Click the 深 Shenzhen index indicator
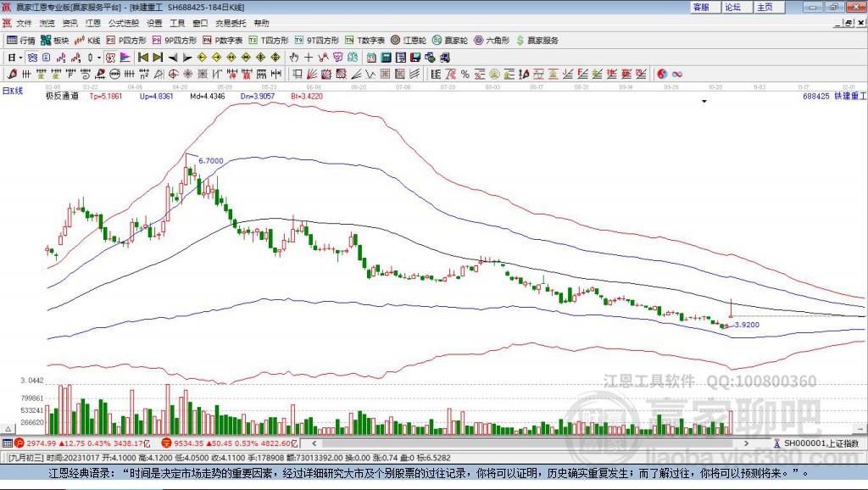Viewport: 868px width, 490px height. 166,443
